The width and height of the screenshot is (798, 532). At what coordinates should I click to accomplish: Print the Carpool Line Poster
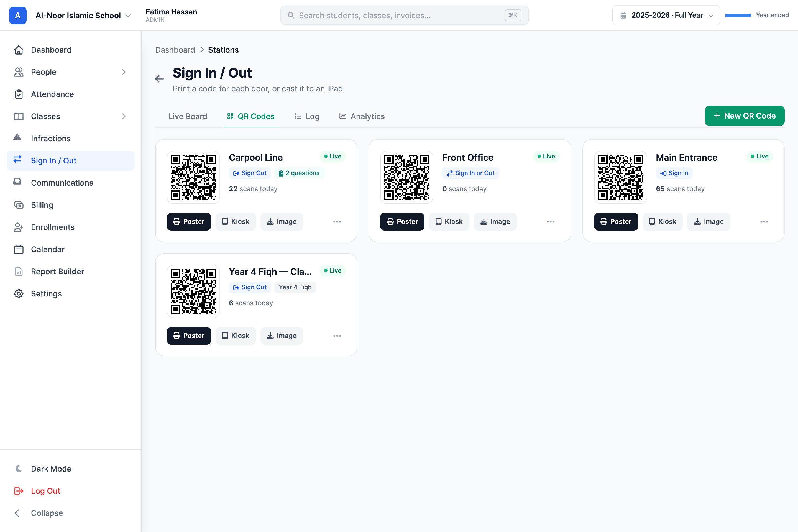(189, 222)
